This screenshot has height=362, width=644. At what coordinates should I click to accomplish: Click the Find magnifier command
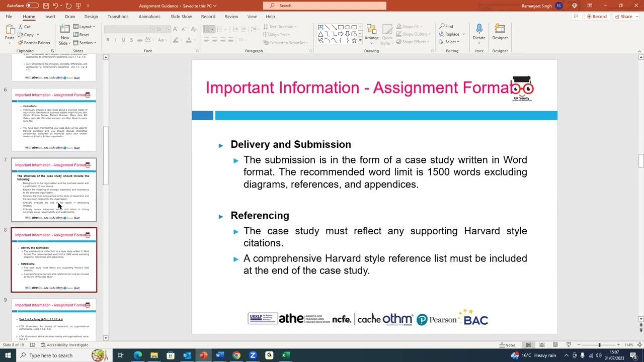(x=446, y=26)
